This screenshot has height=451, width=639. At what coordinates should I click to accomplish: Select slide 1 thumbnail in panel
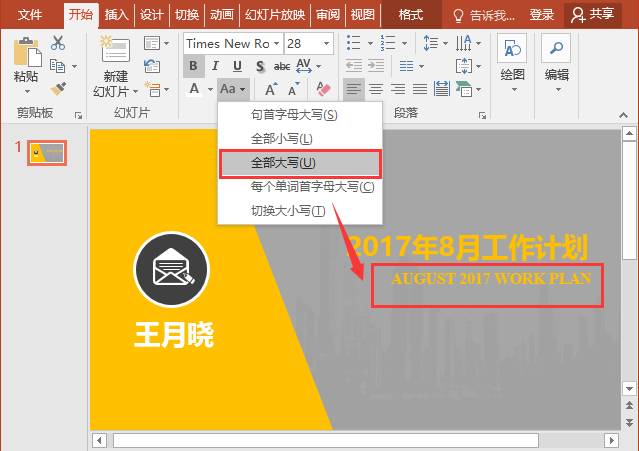click(47, 153)
